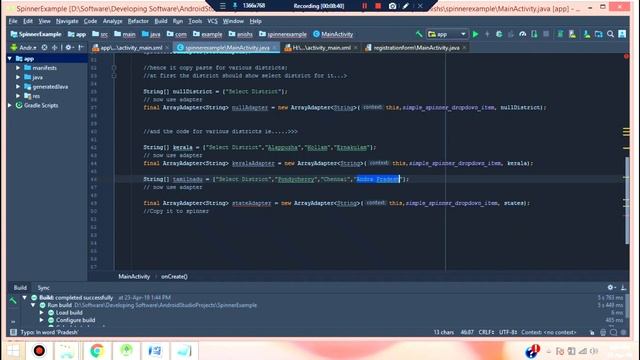The height and width of the screenshot is (360, 640).
Task: Open the Refactor menu
Action: point(138,21)
